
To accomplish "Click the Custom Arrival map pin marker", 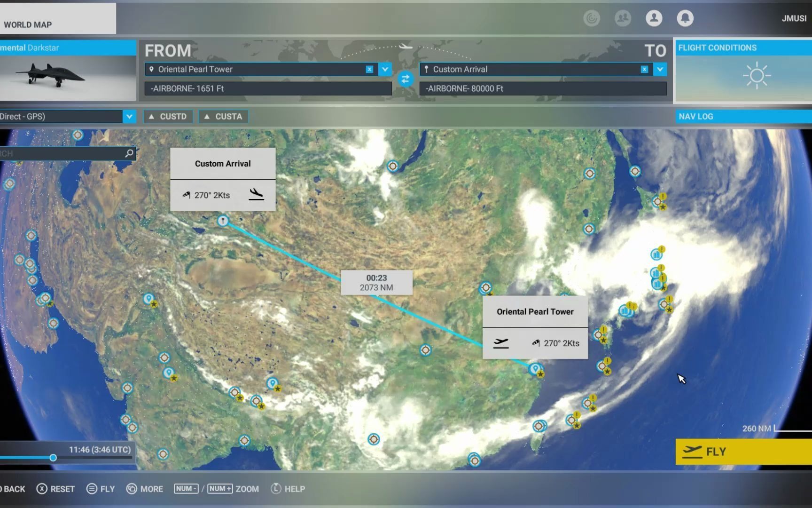I will [223, 220].
